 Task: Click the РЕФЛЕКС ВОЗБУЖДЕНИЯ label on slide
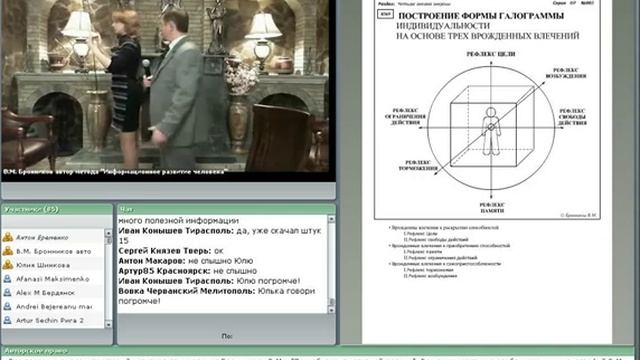566,73
